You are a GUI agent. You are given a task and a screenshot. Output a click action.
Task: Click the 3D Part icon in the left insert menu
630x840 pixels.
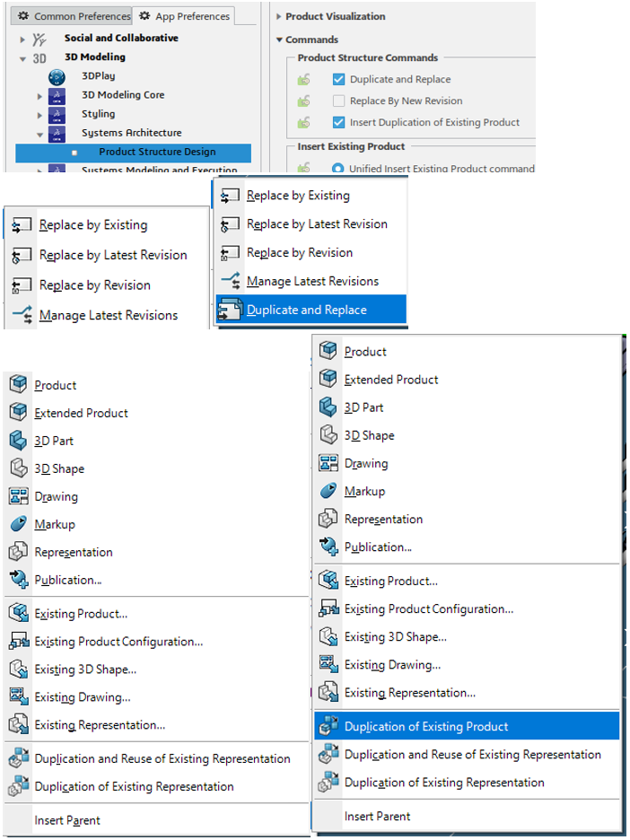click(18, 441)
